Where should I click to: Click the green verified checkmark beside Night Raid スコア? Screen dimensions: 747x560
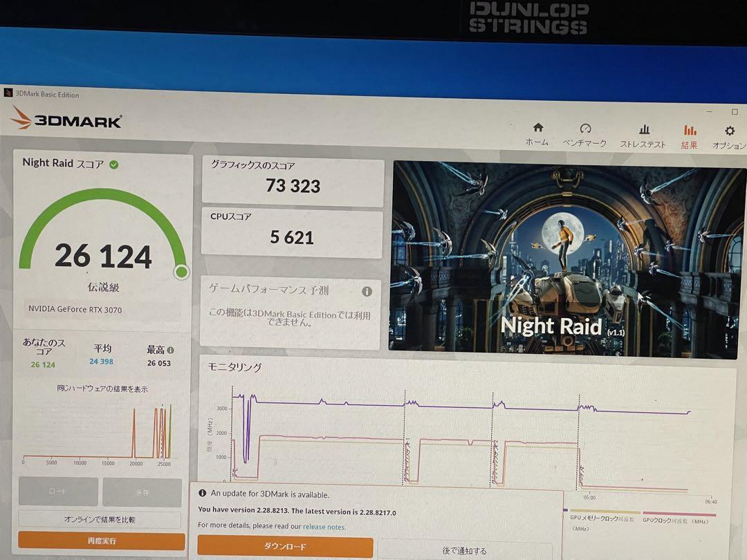(114, 165)
